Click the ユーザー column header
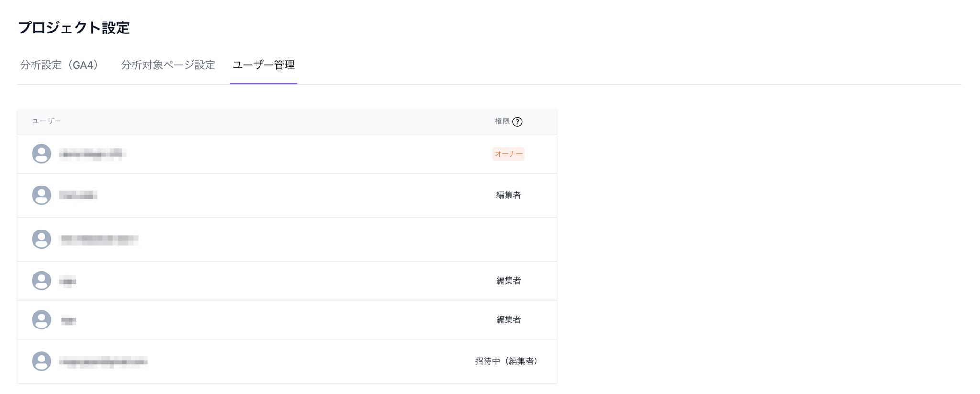The image size is (980, 394). pyautogui.click(x=46, y=121)
